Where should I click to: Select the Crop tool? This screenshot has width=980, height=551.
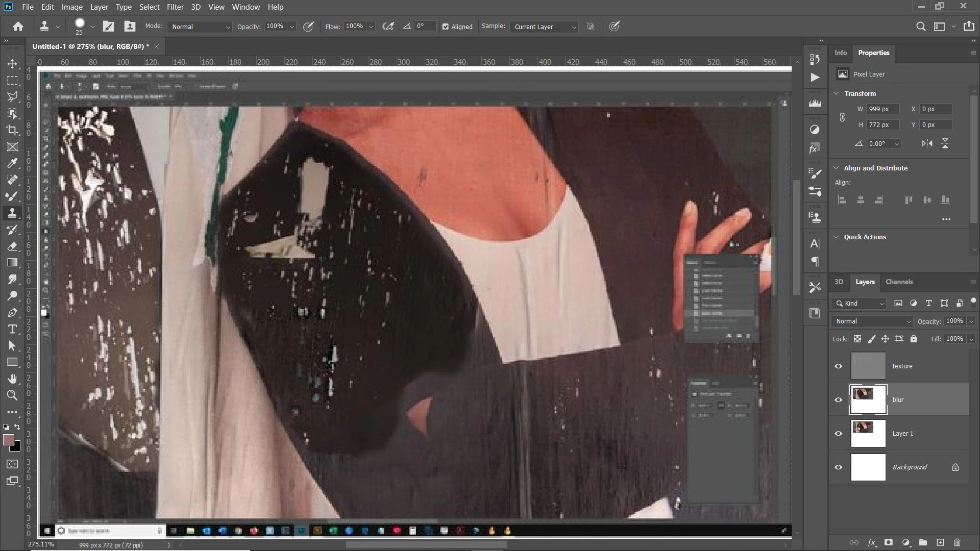point(12,130)
